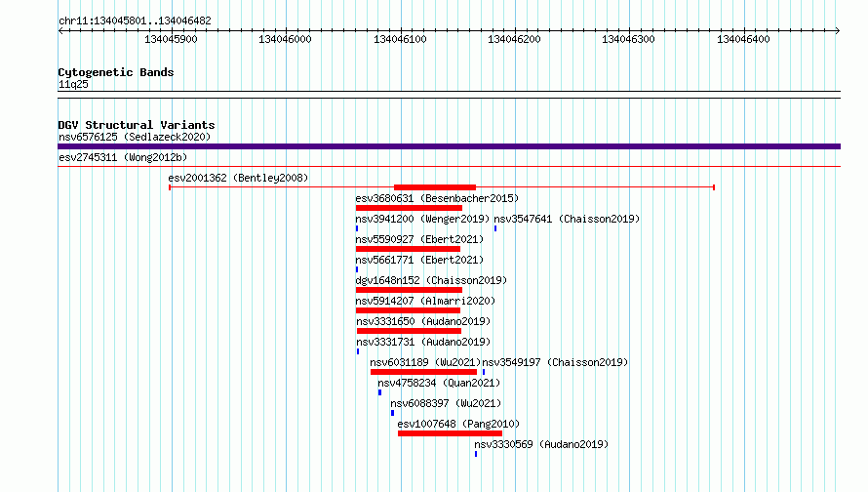Select the esv2001362 (Bentley2008) label

238,178
